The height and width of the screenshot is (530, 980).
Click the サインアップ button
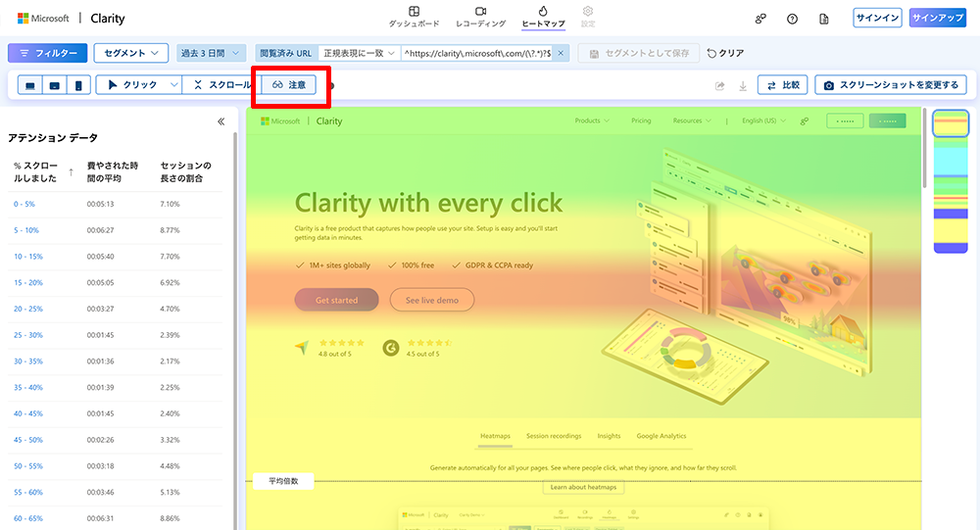coord(938,19)
